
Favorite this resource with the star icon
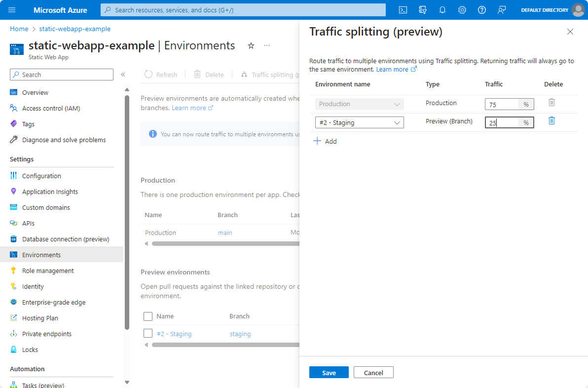(x=251, y=46)
